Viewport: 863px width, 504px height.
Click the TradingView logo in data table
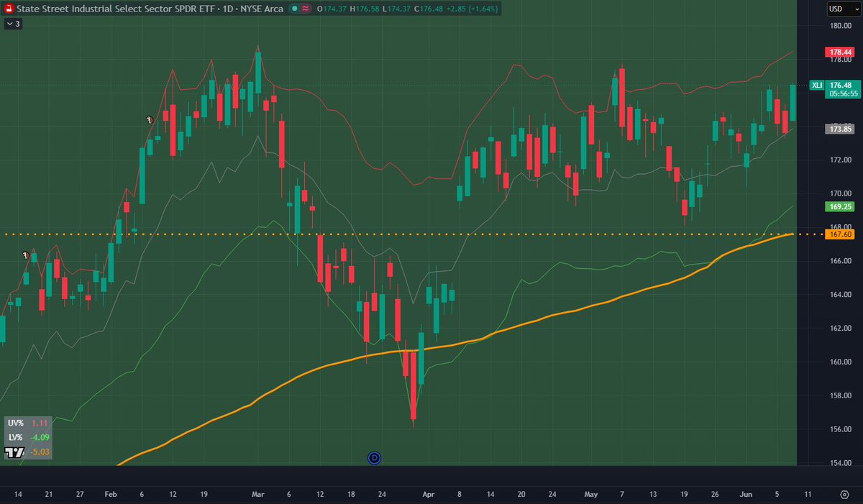tap(14, 452)
